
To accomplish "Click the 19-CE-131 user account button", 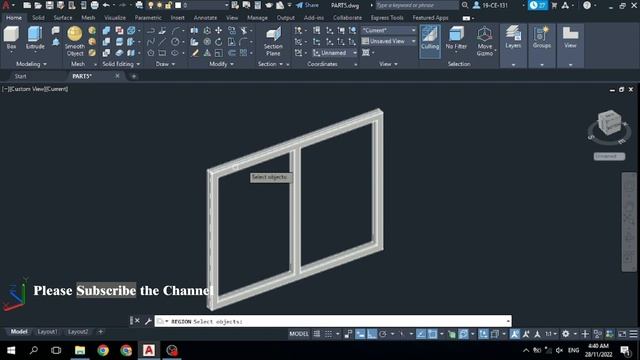I will tap(491, 5).
